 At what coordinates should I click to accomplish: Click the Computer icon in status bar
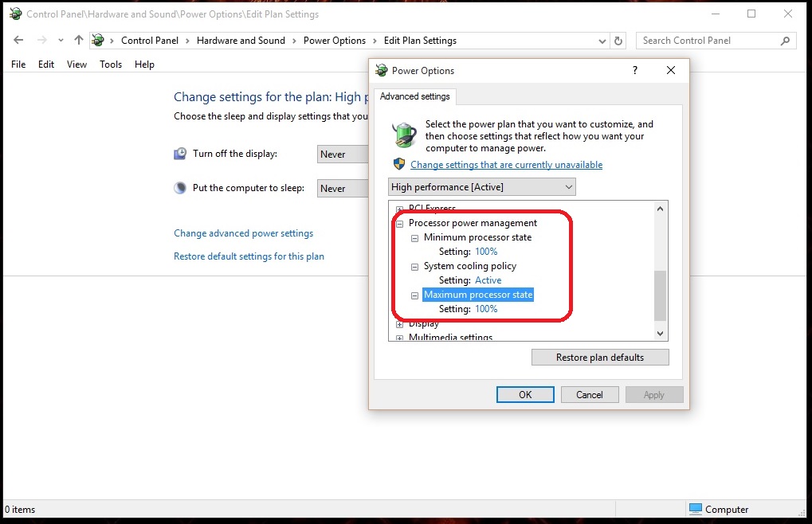pyautogui.click(x=696, y=509)
